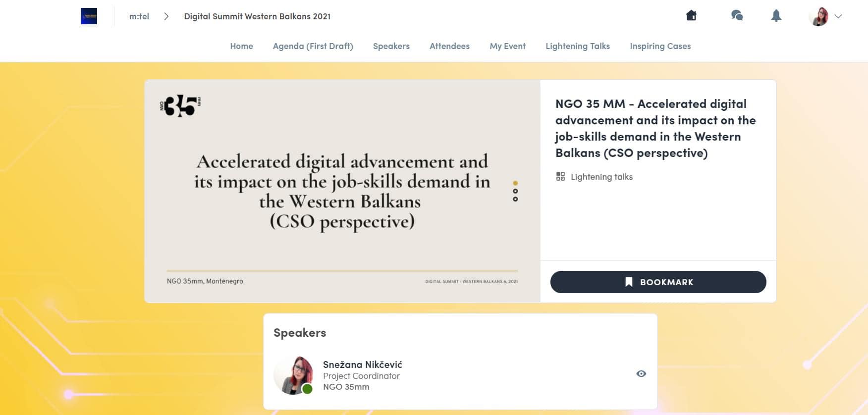Switch to Agenda (First Draft) tab
The height and width of the screenshot is (415, 868).
point(313,46)
